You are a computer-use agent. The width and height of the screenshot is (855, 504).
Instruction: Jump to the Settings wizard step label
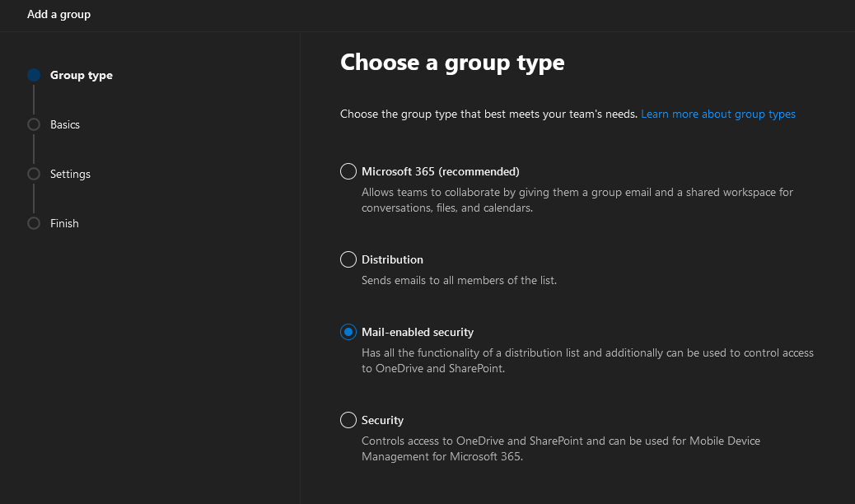coord(70,174)
